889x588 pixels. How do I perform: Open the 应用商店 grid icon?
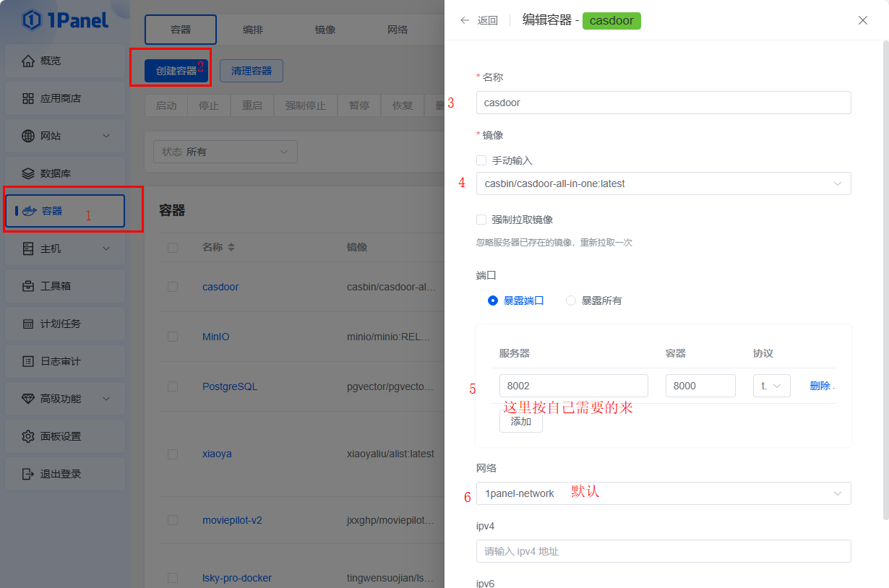[28, 98]
